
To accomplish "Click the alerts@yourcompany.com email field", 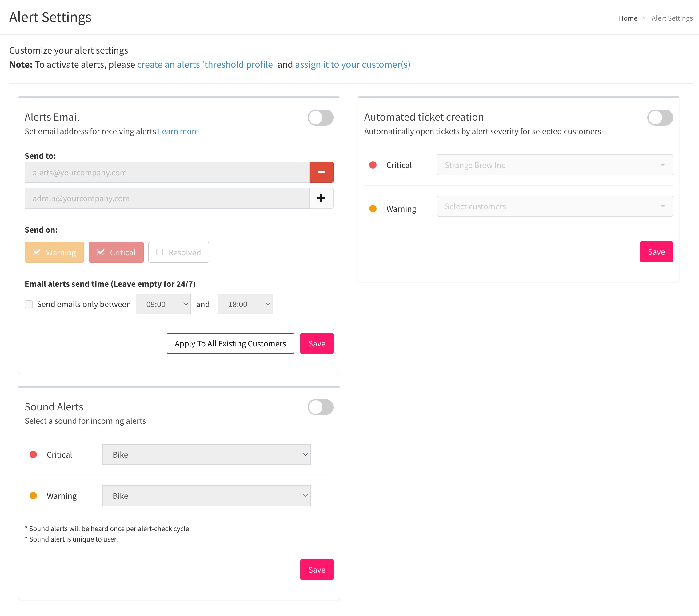I will (167, 172).
